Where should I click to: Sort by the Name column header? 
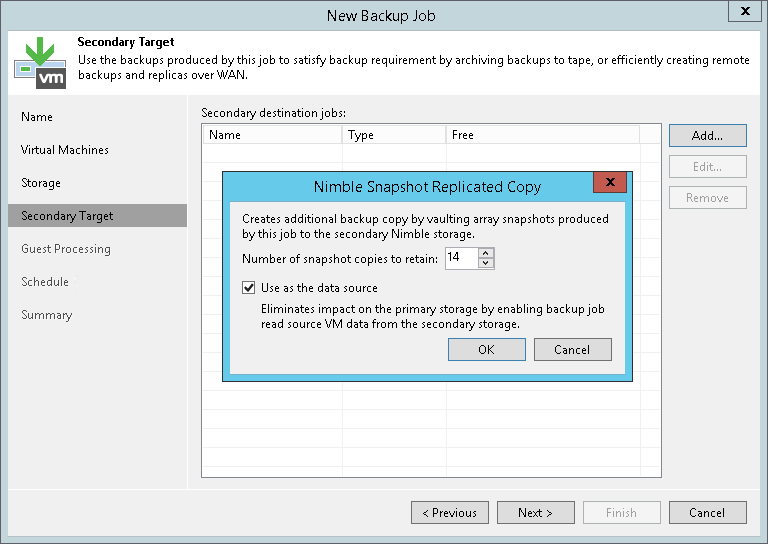pyautogui.click(x=272, y=135)
